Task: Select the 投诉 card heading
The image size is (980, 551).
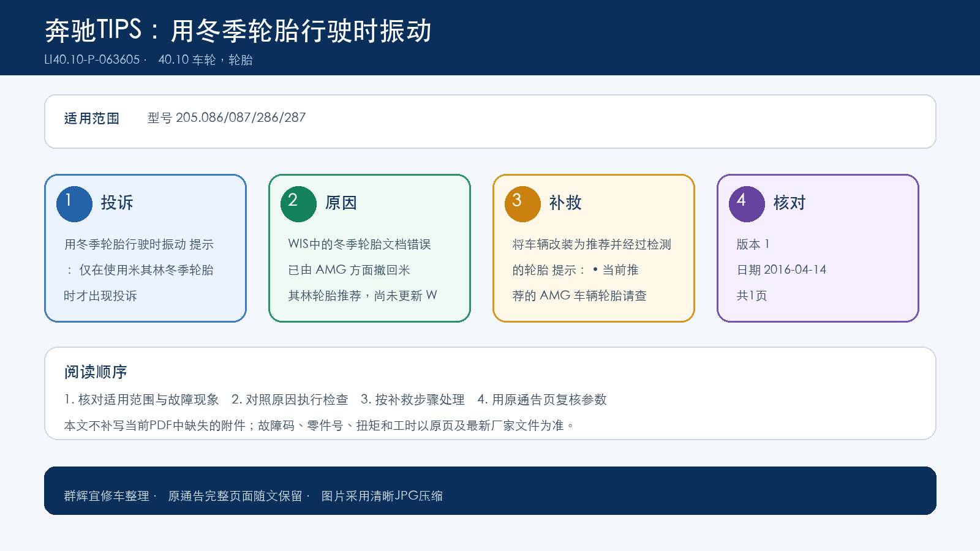Action: click(117, 203)
